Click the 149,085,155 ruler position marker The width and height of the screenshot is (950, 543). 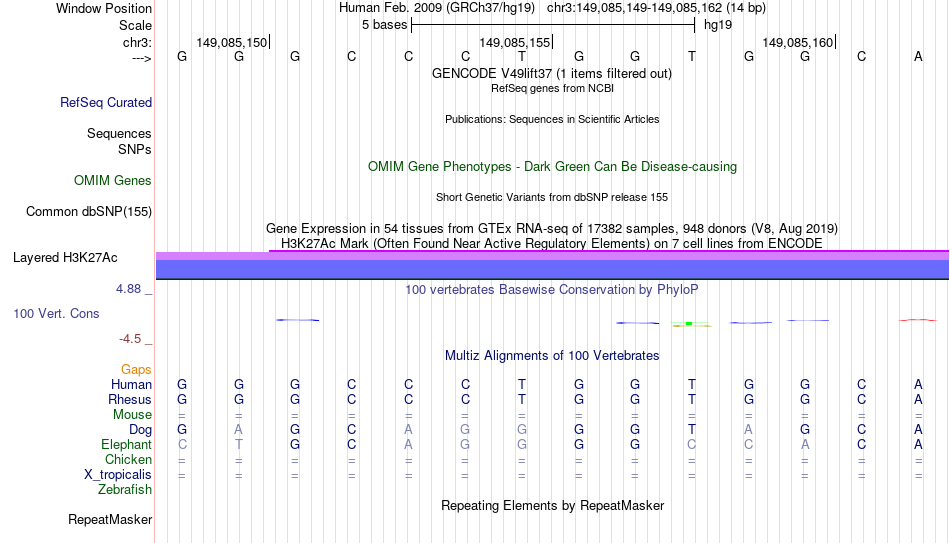[x=516, y=42]
